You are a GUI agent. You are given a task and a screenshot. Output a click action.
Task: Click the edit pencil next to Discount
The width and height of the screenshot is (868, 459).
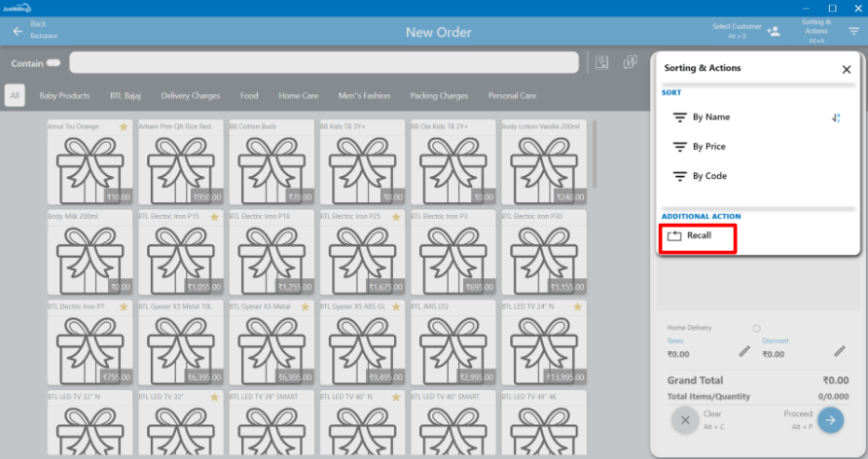[840, 351]
